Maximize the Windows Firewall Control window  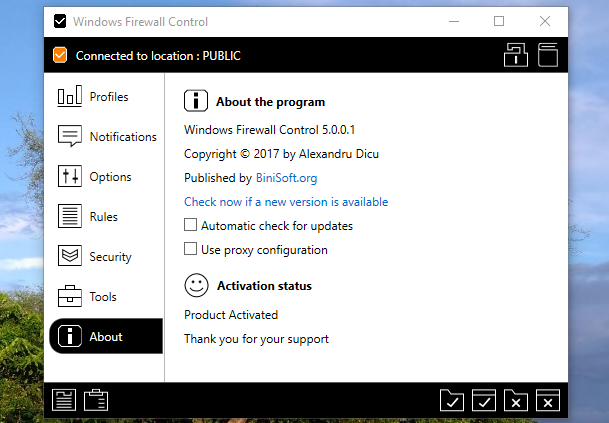pos(499,21)
